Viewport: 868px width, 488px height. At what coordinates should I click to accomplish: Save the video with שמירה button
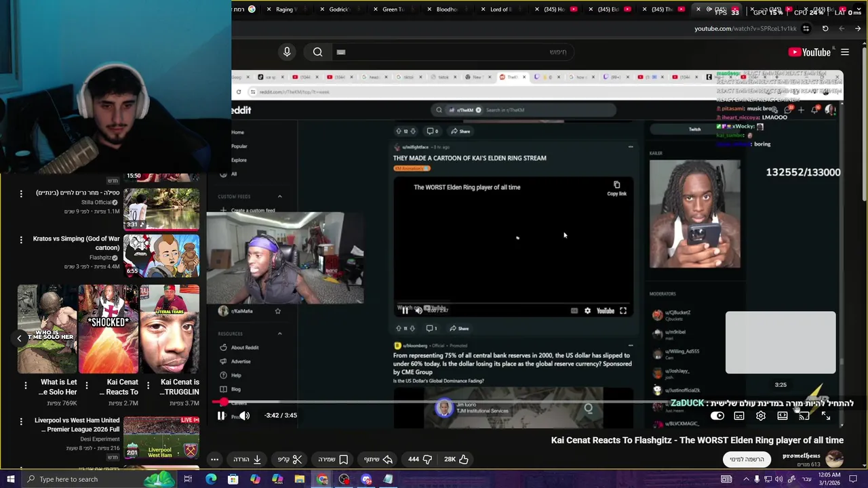(x=333, y=460)
